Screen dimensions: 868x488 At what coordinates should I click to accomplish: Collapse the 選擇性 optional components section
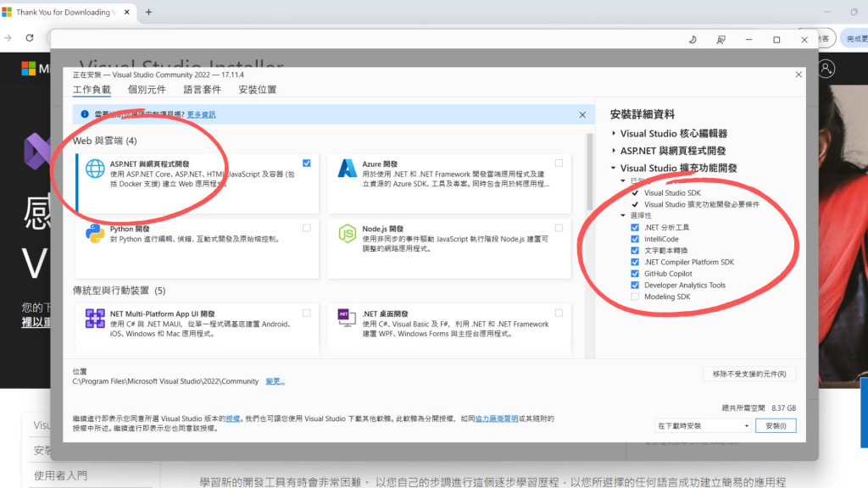[623, 215]
